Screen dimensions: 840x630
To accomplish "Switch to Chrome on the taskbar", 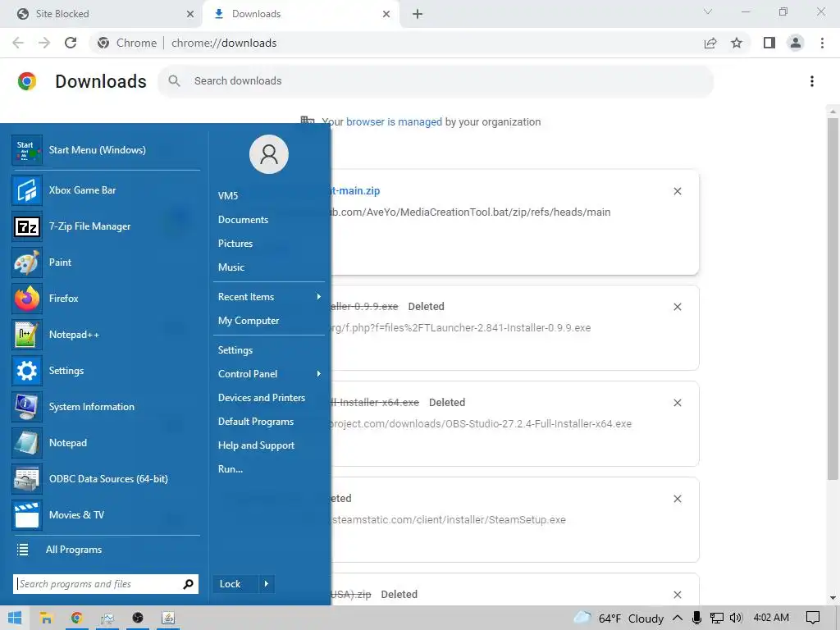I will (x=76, y=618).
